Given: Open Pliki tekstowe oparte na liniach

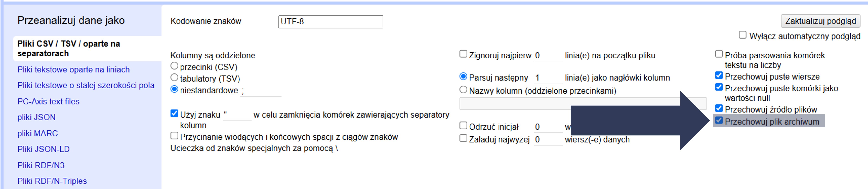Looking at the screenshot, I should [x=73, y=70].
